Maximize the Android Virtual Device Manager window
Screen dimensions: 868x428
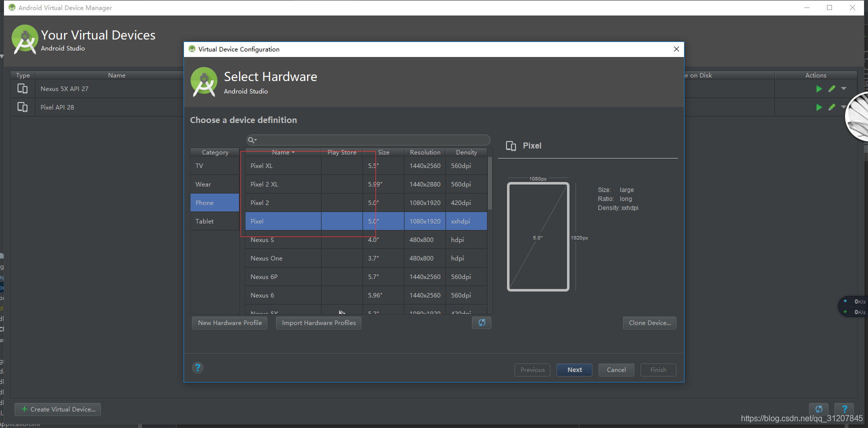[x=829, y=7]
